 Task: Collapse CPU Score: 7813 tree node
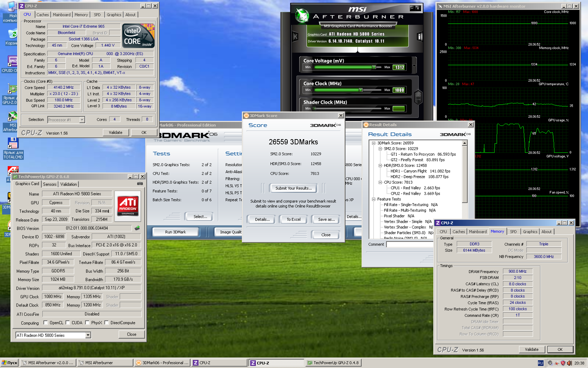380,182
